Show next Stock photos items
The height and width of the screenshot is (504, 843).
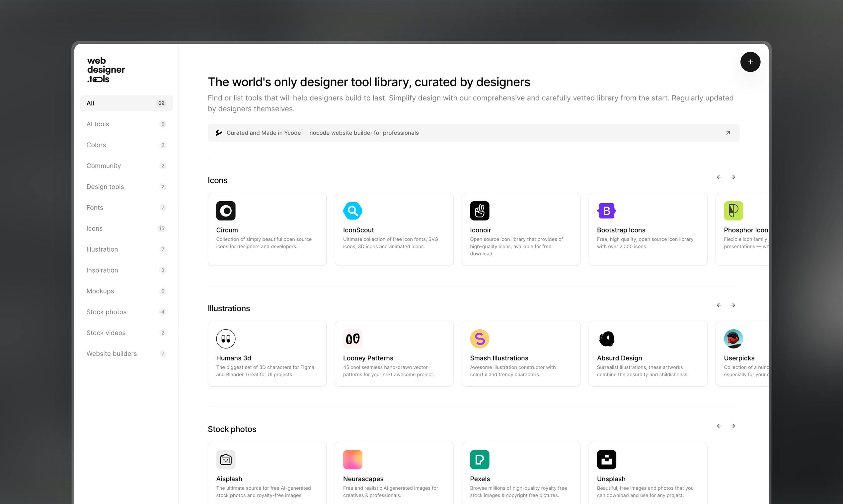coord(733,426)
